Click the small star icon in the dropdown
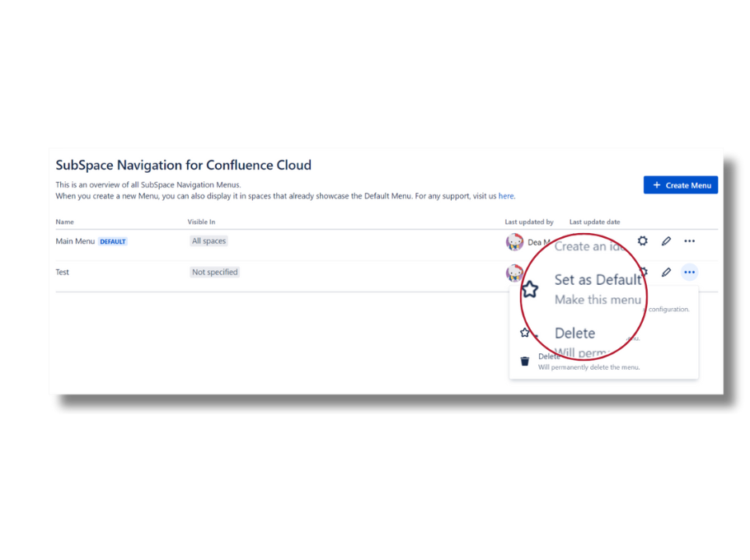This screenshot has width=750, height=560. [x=525, y=333]
